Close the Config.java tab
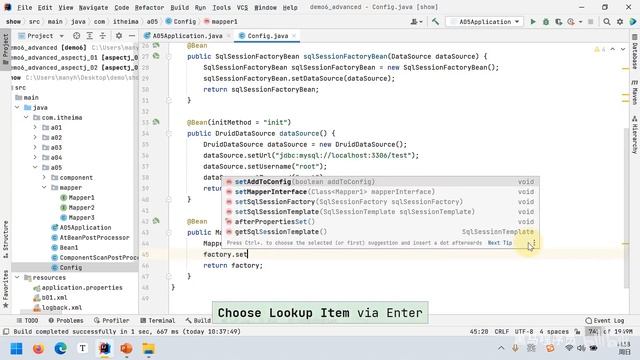The image size is (640, 360). pyautogui.click(x=294, y=36)
